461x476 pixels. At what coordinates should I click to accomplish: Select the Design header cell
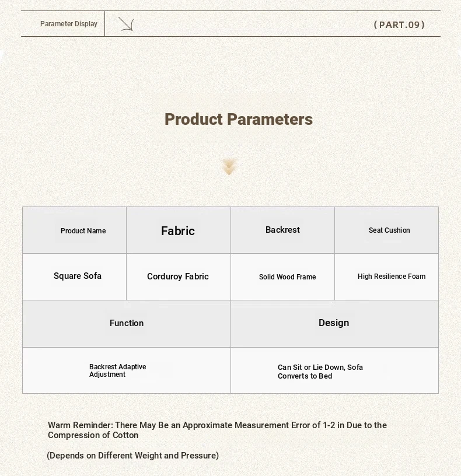tap(335, 324)
